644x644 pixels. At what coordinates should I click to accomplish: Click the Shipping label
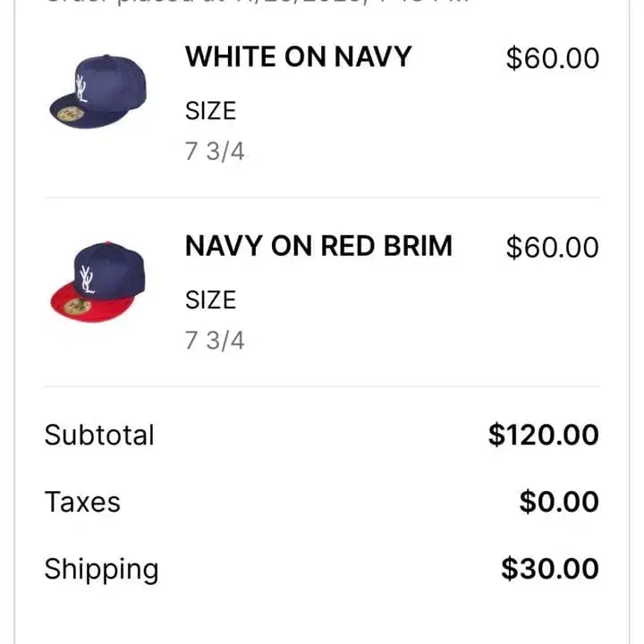[x=101, y=570]
